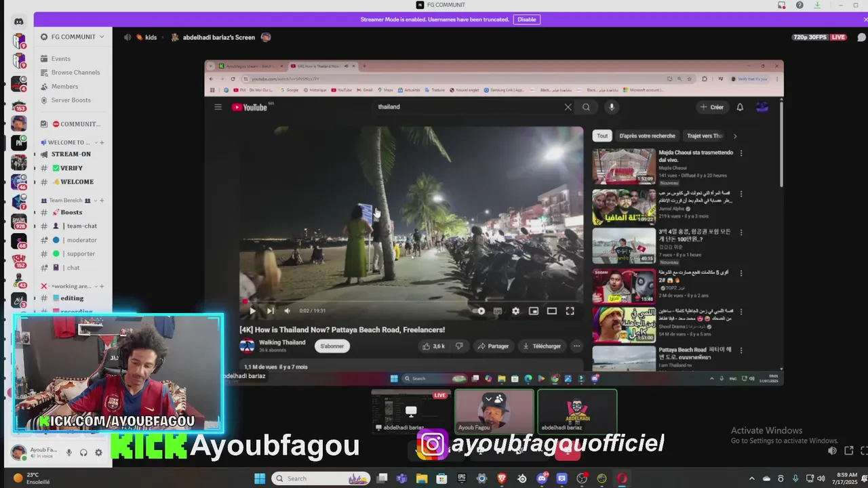Open the editing channel
Image resolution: width=868 pixels, height=488 pixels.
[x=73, y=298]
